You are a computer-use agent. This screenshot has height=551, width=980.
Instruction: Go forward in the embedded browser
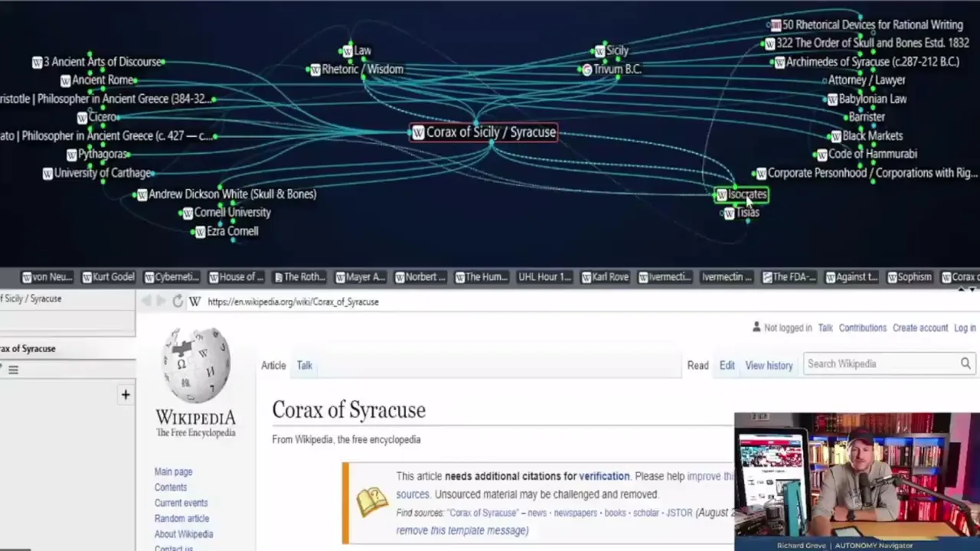click(x=161, y=302)
